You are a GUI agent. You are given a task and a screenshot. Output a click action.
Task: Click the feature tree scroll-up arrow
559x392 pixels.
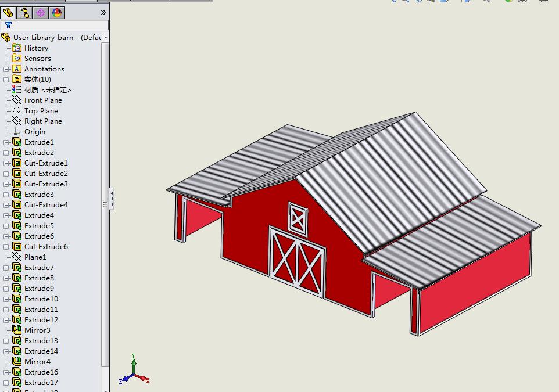[x=106, y=37]
